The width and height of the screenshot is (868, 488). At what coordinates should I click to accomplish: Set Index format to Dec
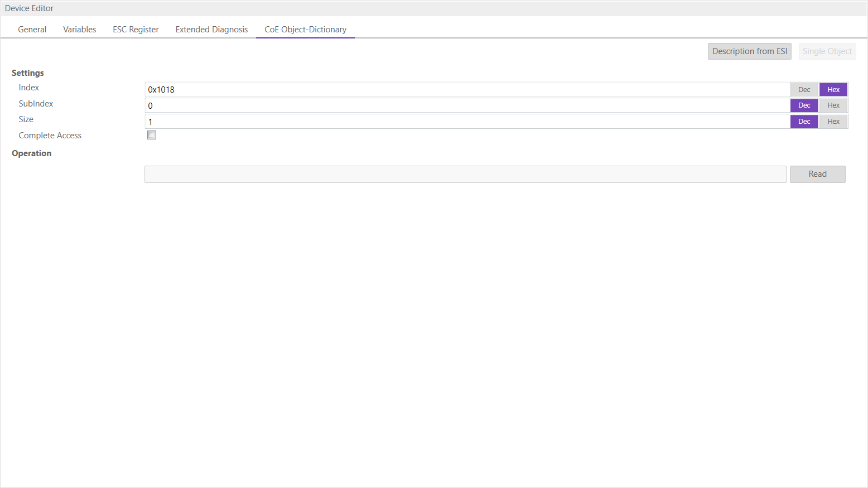pyautogui.click(x=804, y=90)
